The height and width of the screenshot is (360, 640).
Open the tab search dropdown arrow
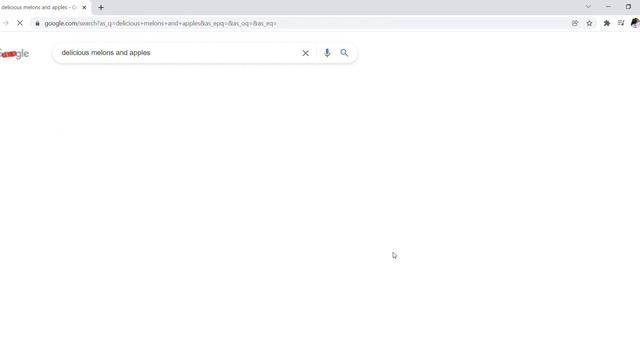588,7
